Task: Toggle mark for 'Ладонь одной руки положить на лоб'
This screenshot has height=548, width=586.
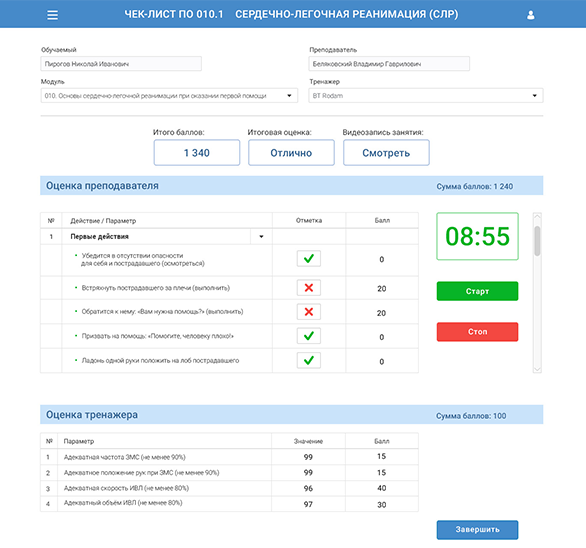Action: click(x=309, y=360)
